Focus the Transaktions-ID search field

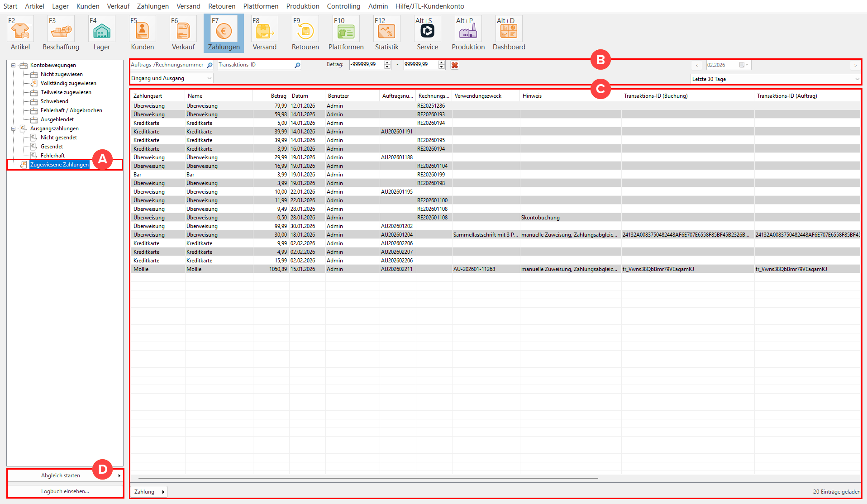point(255,65)
